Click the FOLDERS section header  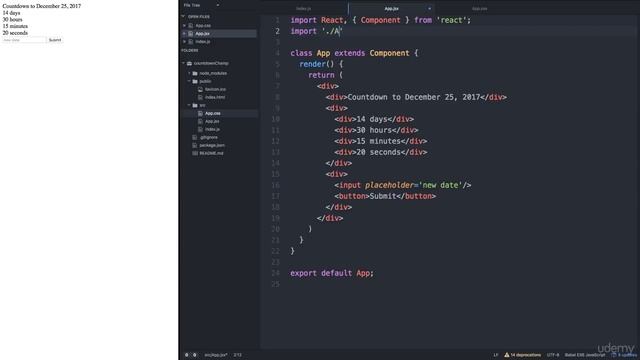190,50
